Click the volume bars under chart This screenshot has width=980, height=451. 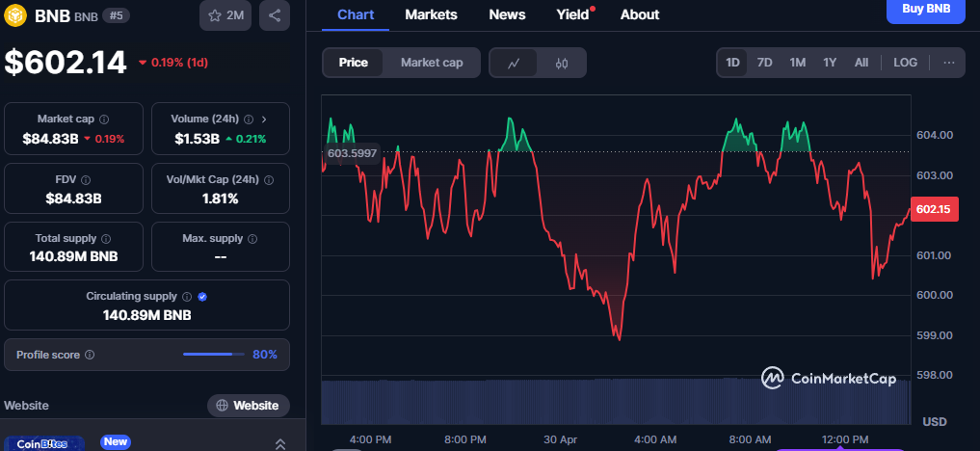click(616, 402)
